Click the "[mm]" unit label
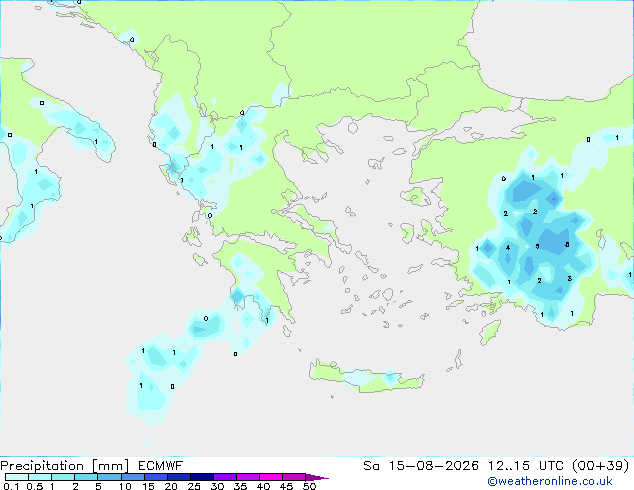This screenshot has width=634, height=490. pos(110,466)
